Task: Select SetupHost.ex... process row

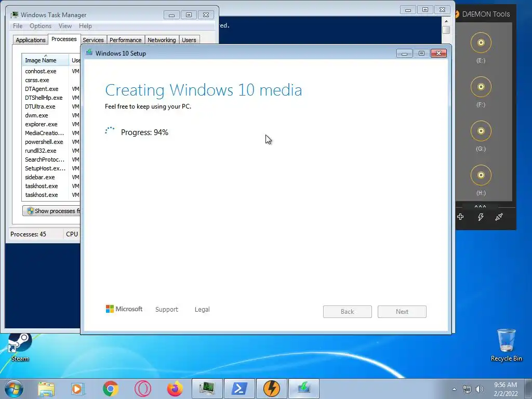Action: tap(51, 168)
